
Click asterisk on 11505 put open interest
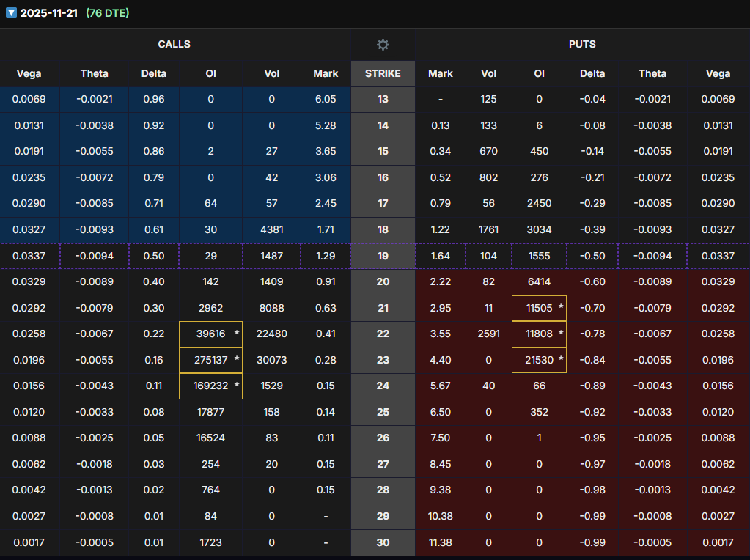[x=561, y=309]
